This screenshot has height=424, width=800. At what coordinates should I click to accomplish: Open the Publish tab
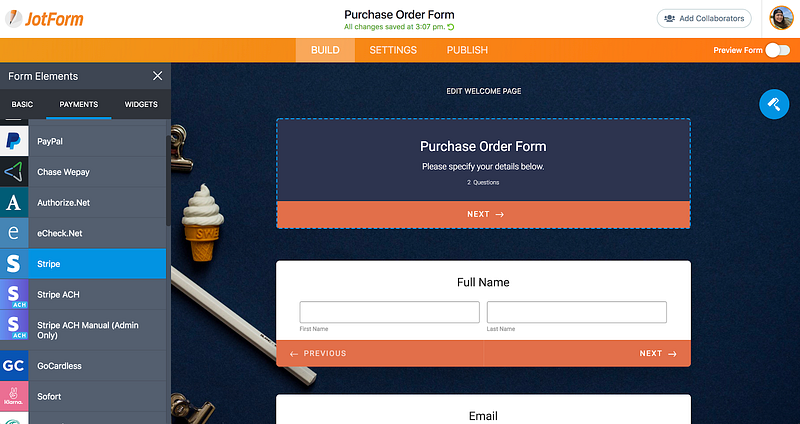pos(467,50)
